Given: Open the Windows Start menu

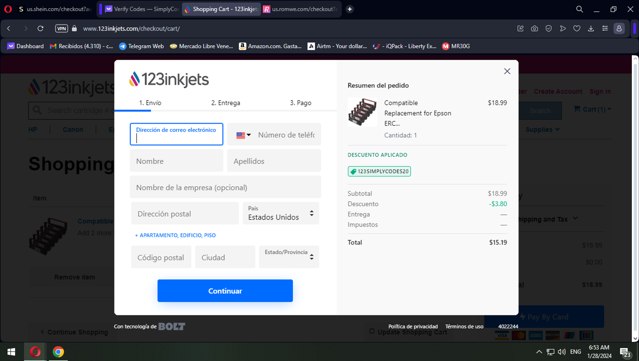Looking at the screenshot, I should [11, 352].
